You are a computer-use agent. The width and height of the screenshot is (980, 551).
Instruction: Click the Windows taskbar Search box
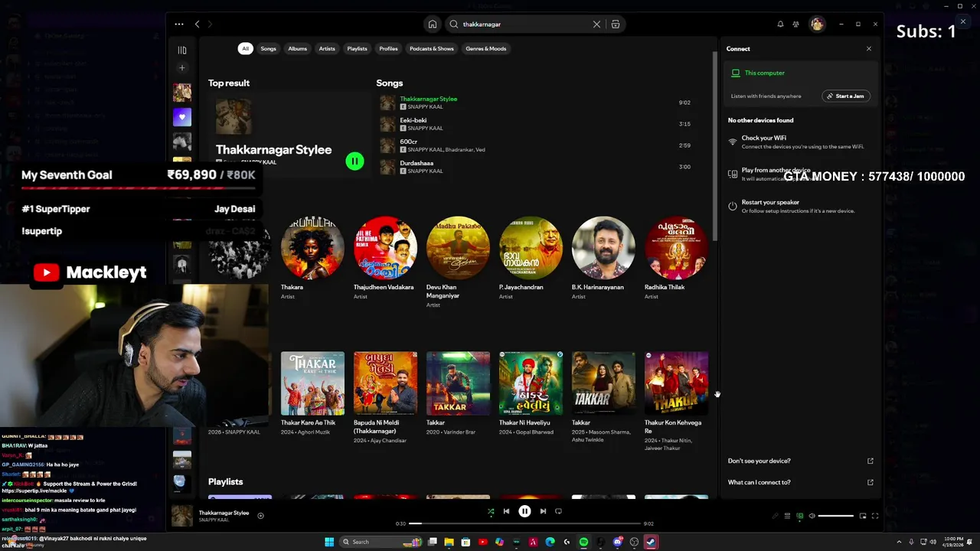pos(381,542)
